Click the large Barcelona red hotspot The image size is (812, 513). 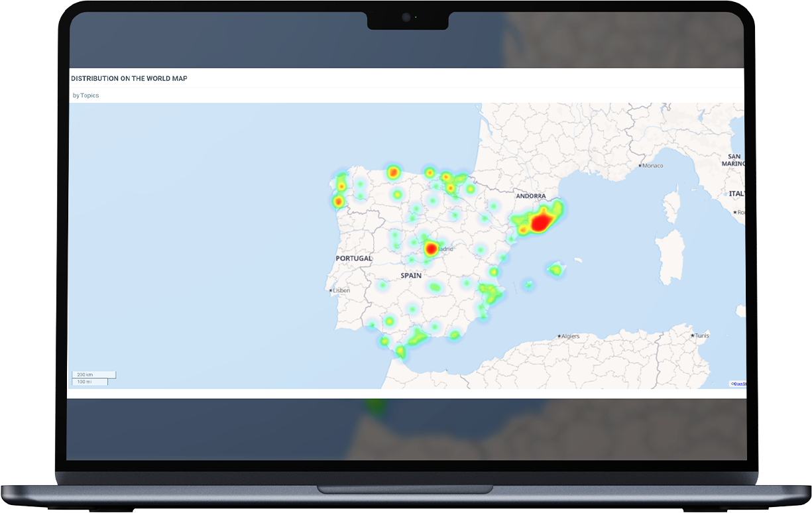pos(541,221)
